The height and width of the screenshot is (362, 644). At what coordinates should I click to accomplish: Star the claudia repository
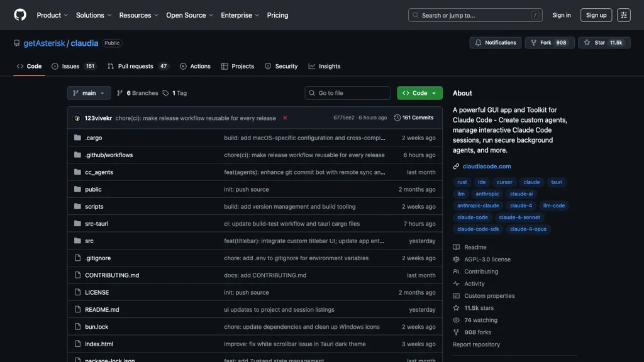point(604,43)
